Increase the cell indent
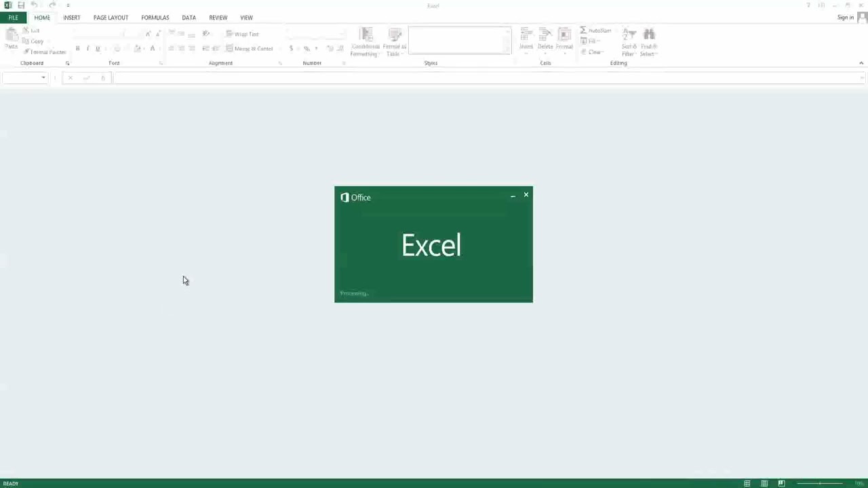868x488 pixels. [216, 49]
